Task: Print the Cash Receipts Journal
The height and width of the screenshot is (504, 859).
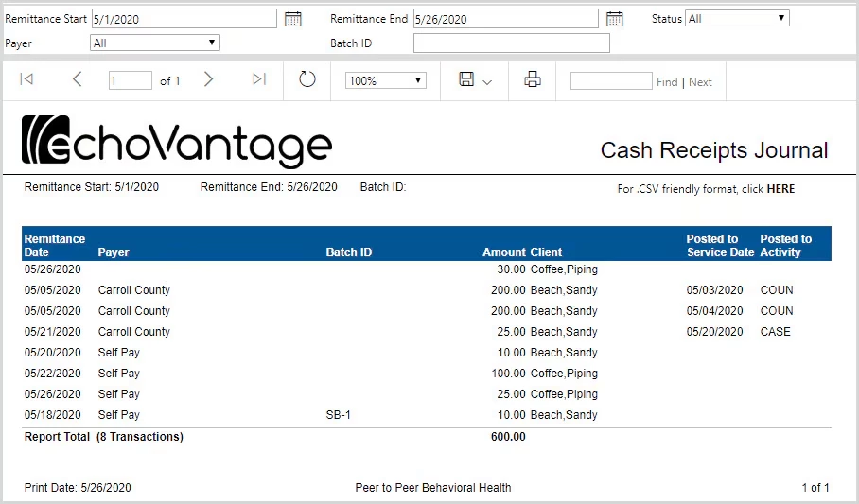Action: pos(533,79)
